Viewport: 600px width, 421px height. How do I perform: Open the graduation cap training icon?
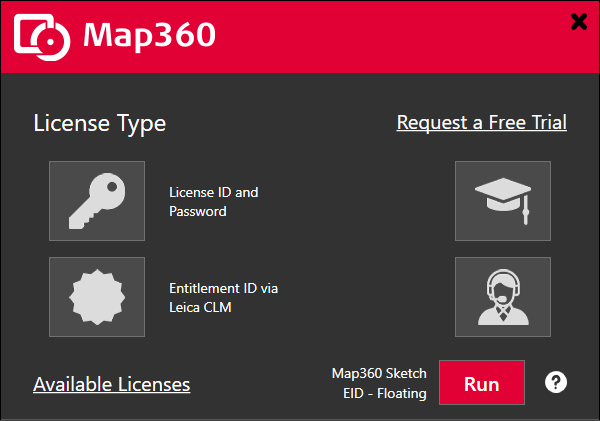pos(503,201)
